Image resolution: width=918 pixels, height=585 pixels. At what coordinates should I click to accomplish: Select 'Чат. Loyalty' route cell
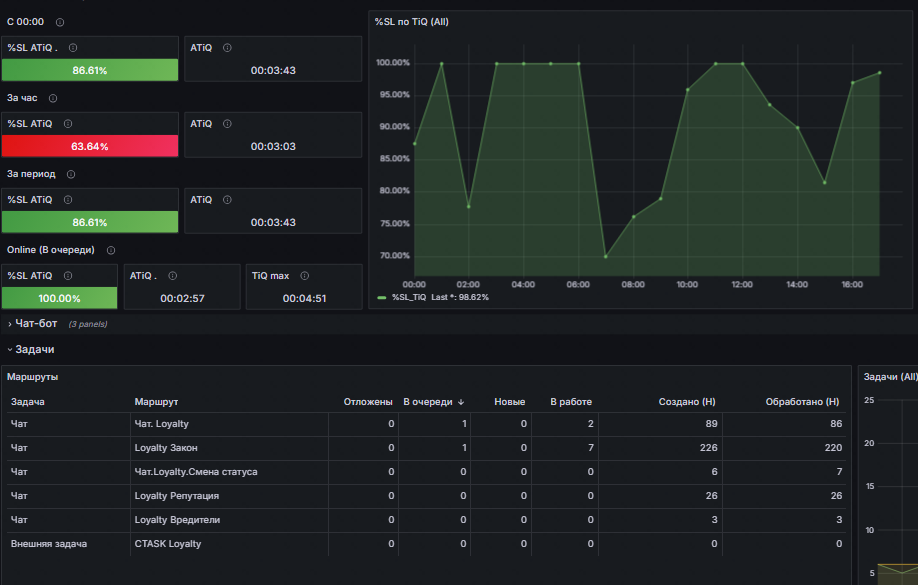pos(229,424)
